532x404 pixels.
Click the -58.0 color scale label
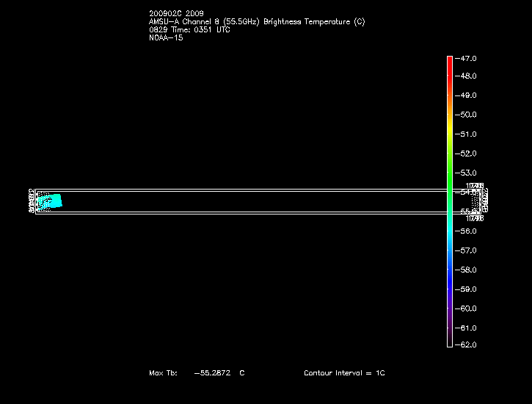click(467, 270)
